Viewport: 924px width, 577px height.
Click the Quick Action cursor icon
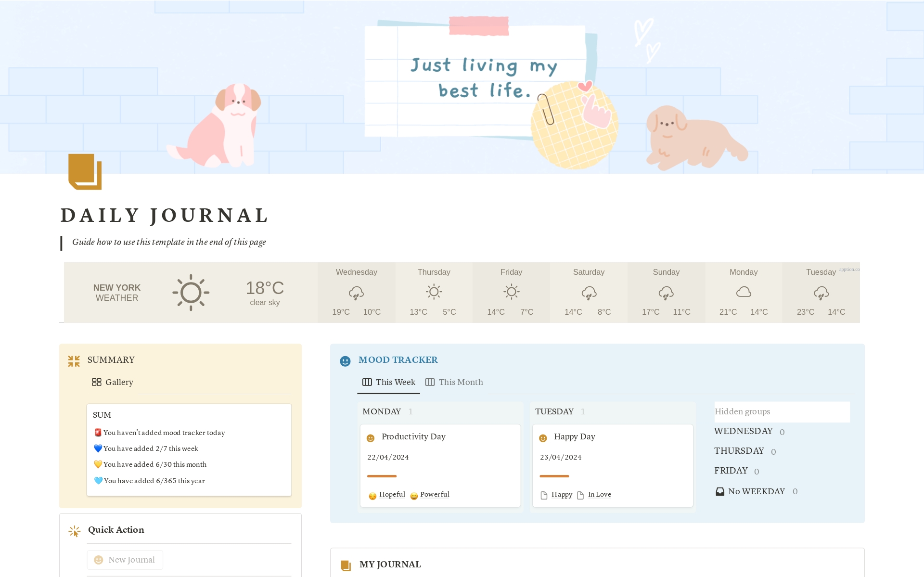point(74,531)
